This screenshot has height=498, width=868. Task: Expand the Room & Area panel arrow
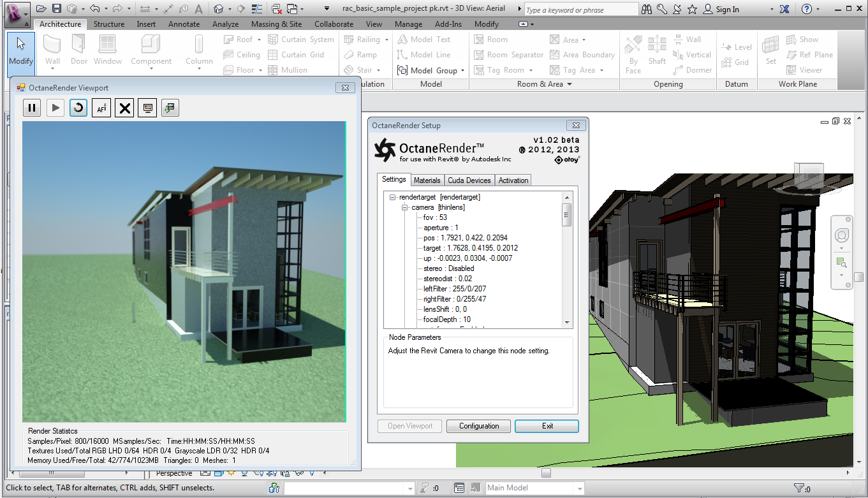click(570, 84)
